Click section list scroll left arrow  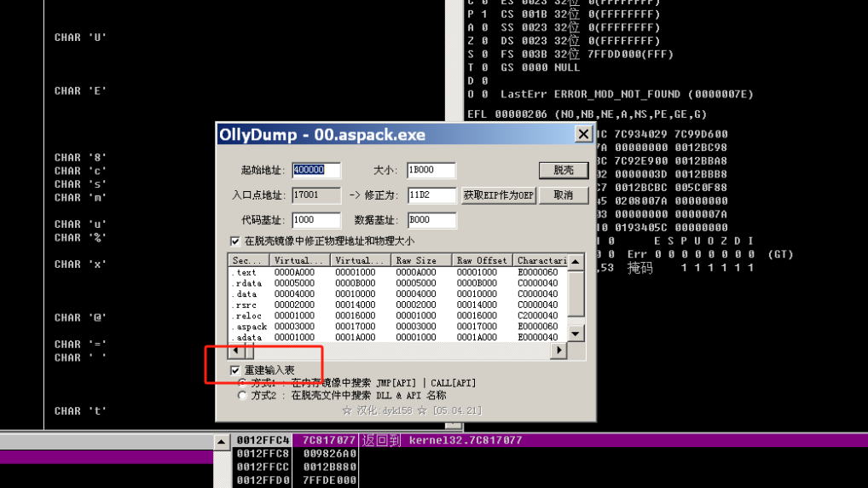236,351
